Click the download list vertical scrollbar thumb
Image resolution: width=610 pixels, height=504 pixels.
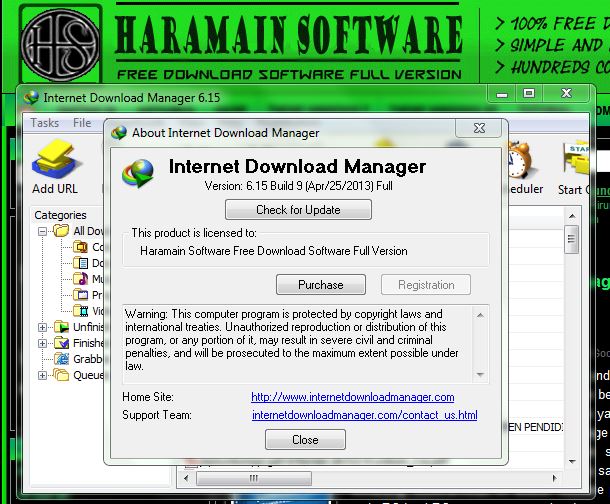click(x=571, y=239)
